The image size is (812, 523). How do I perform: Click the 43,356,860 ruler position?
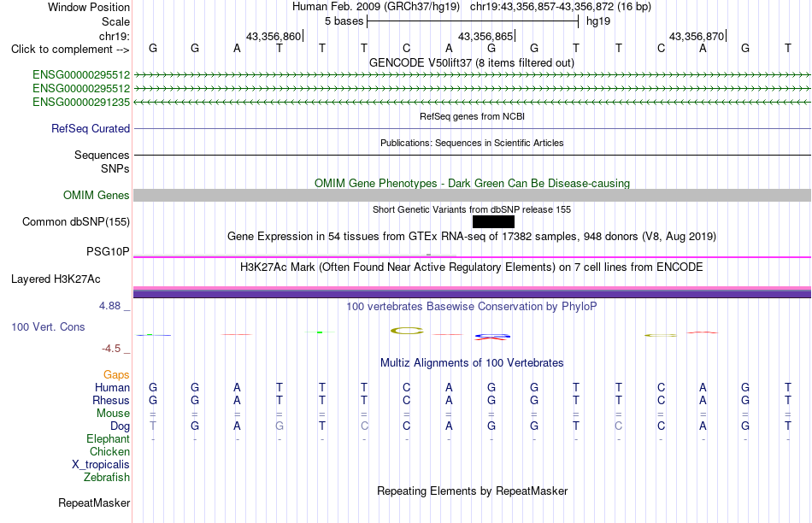pyautogui.click(x=273, y=36)
